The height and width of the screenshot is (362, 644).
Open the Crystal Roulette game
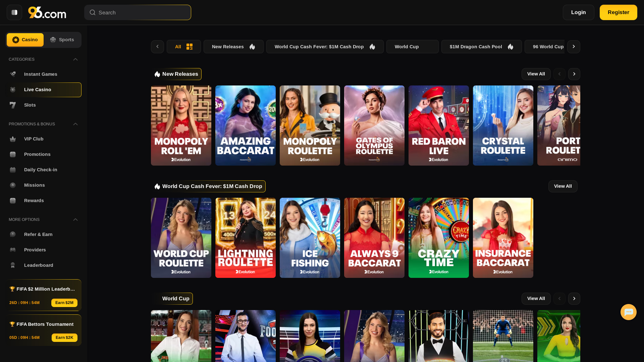click(503, 125)
